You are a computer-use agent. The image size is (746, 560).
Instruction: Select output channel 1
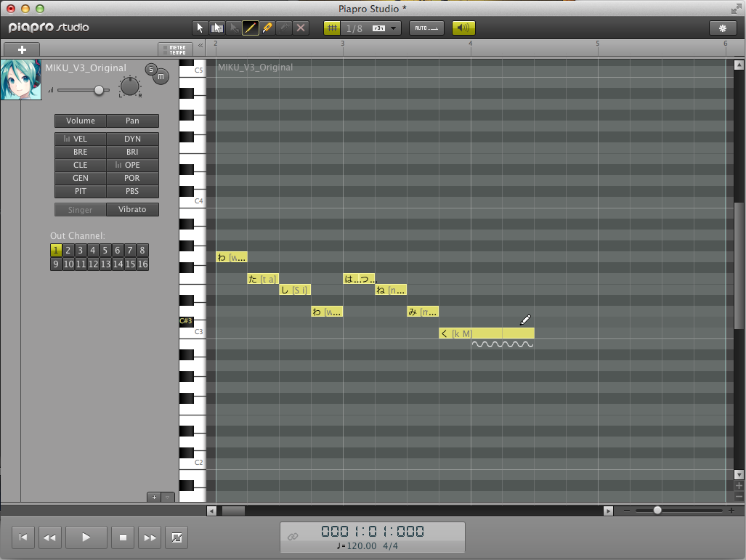tap(56, 251)
